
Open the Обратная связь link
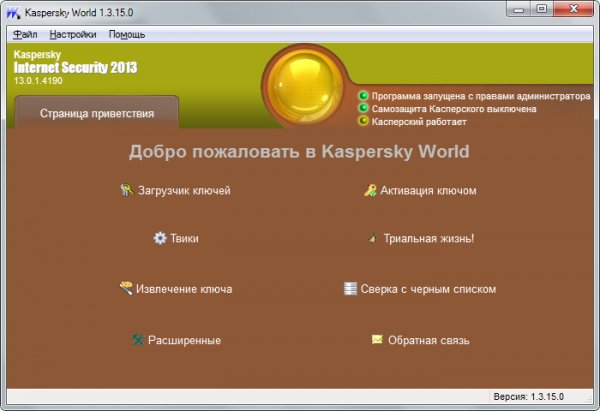pyautogui.click(x=429, y=340)
